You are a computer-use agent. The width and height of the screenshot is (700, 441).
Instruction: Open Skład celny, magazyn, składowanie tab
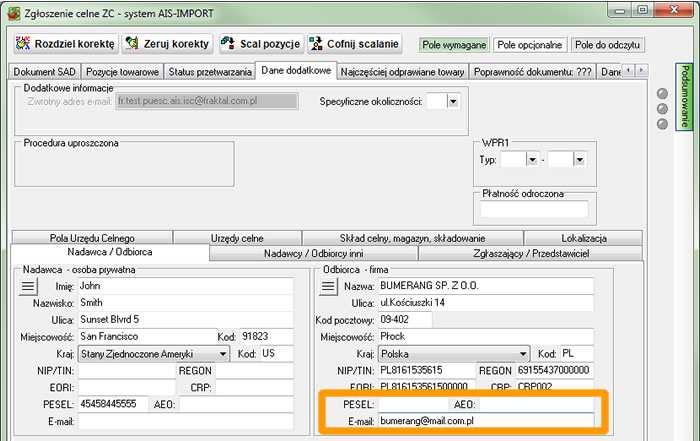click(412, 238)
